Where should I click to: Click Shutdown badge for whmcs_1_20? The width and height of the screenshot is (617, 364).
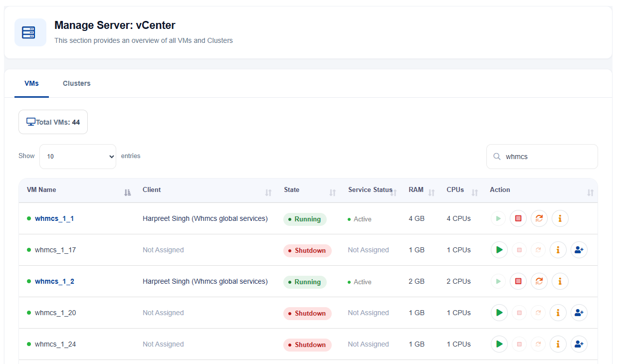click(x=307, y=313)
